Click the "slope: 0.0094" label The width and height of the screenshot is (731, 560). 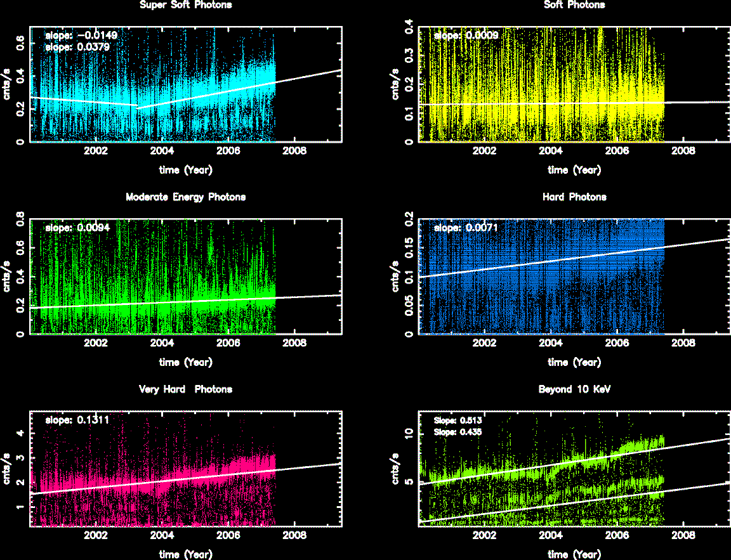coord(79,227)
